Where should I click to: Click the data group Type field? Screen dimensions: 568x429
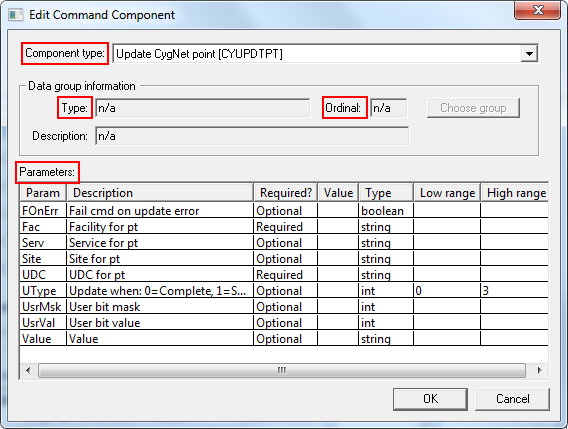(x=202, y=108)
